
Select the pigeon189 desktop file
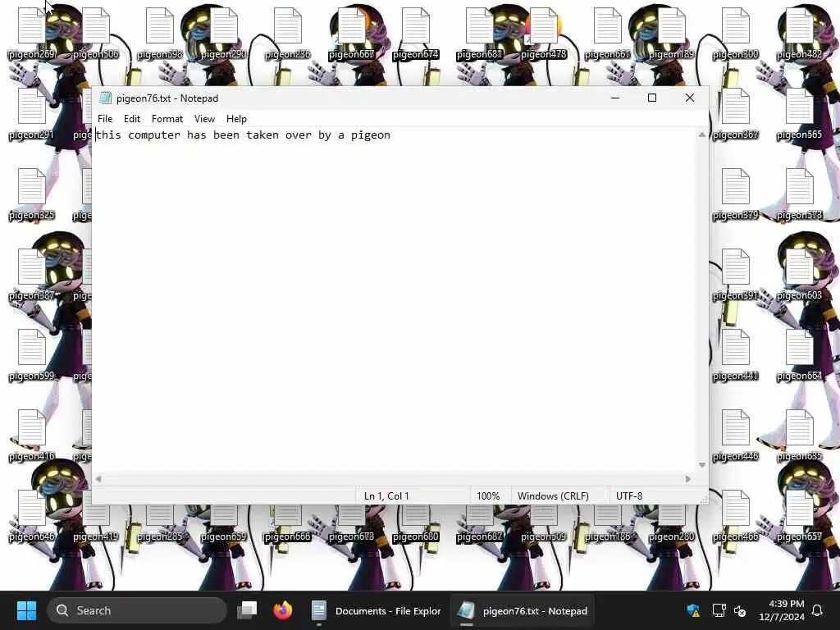coord(672,33)
